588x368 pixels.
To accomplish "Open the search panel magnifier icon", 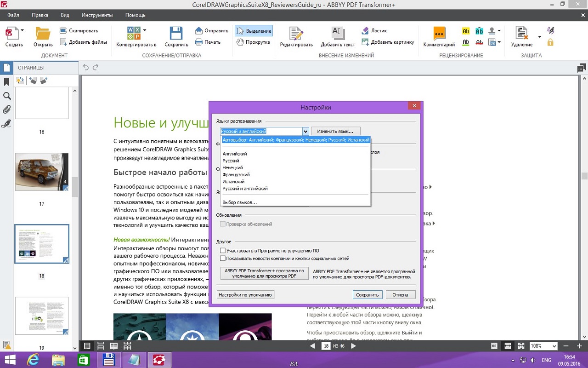I will coord(7,96).
